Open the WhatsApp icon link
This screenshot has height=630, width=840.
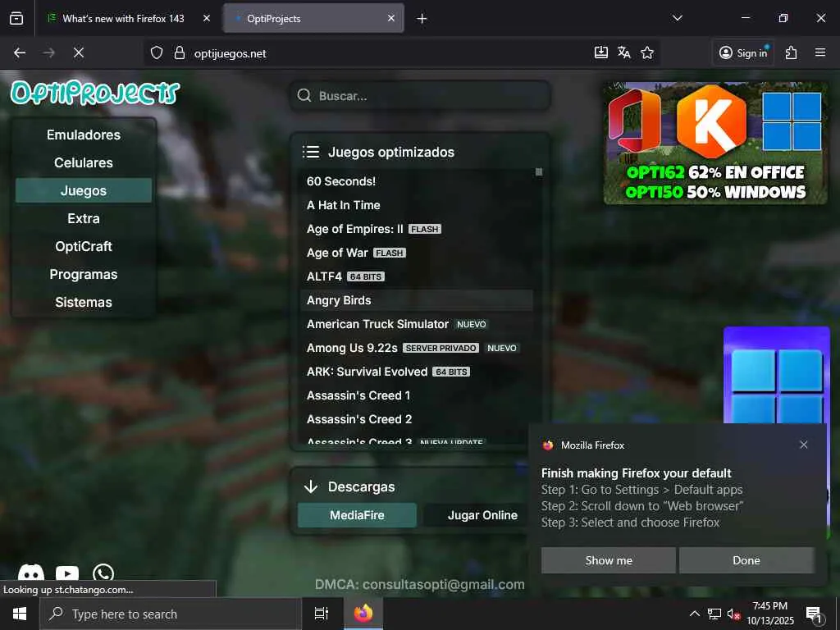103,573
